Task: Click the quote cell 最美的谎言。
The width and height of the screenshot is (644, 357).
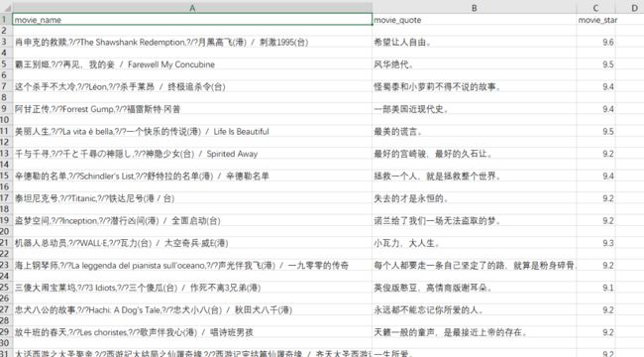Action: 474,131
